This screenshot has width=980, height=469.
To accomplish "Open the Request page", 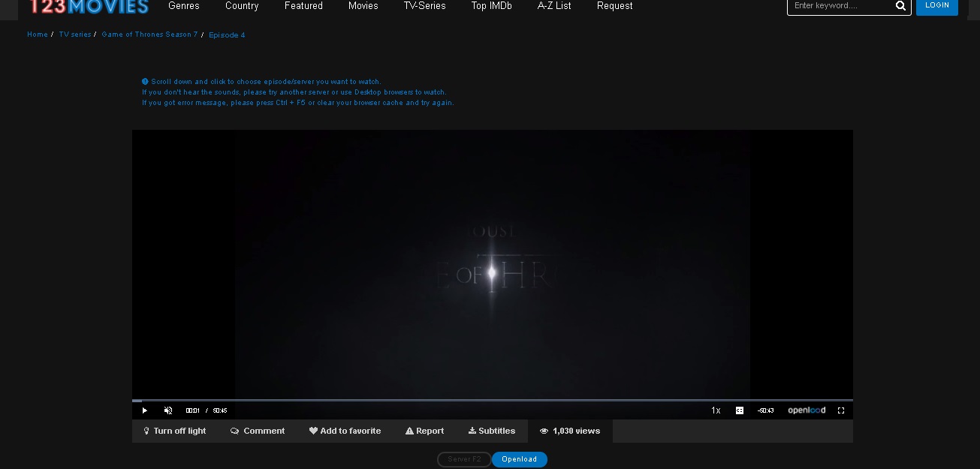I will pos(614,6).
